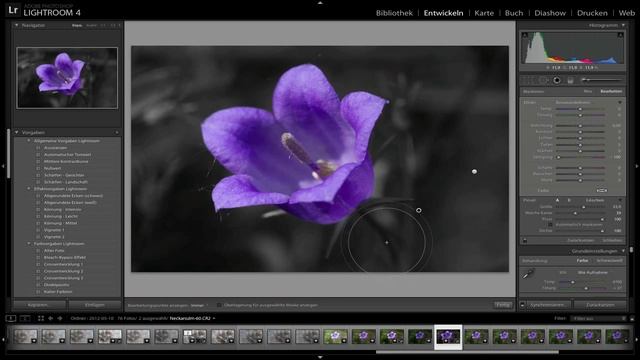Image resolution: width=640 pixels, height=360 pixels.
Task: Collapse the Navigator panel
Action: click(16, 25)
